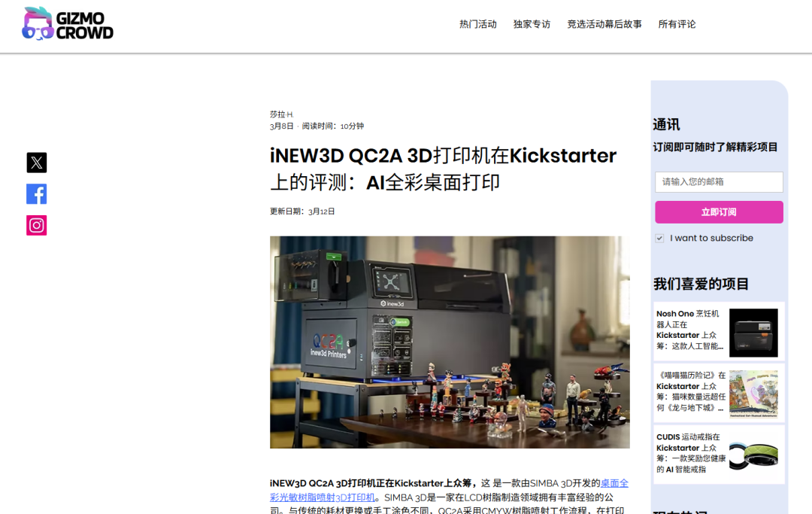Select the 独家专访 navigation tab
This screenshot has width=812, height=514.
point(532,23)
